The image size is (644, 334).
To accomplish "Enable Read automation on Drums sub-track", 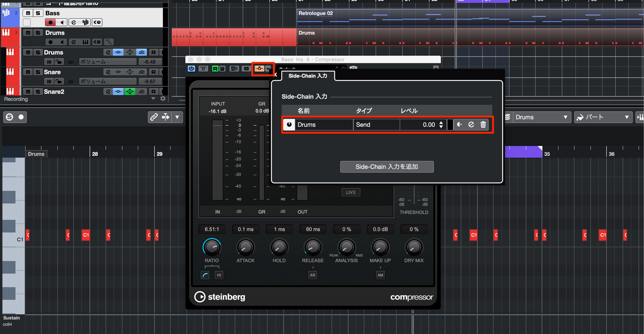I will pos(153,52).
